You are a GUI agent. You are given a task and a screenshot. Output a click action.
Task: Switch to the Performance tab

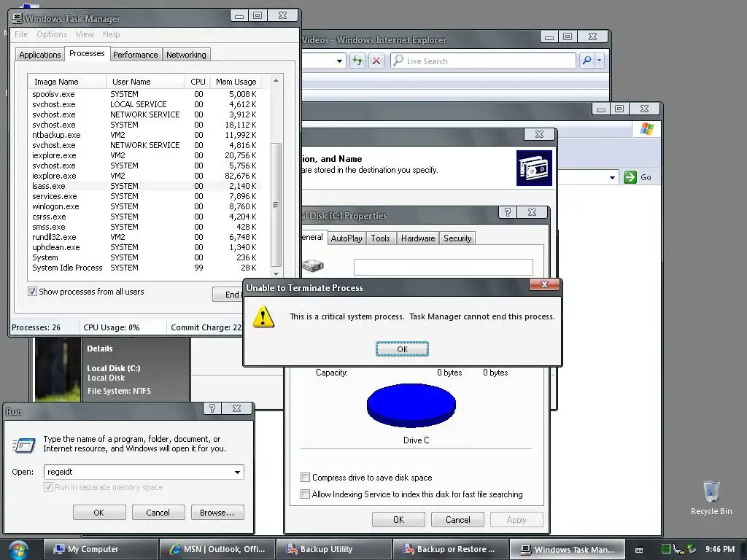click(x=135, y=55)
